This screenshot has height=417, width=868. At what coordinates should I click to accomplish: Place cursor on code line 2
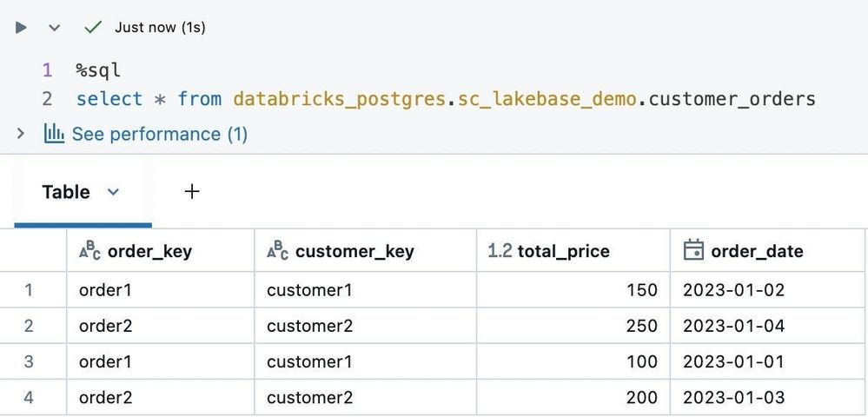(445, 99)
